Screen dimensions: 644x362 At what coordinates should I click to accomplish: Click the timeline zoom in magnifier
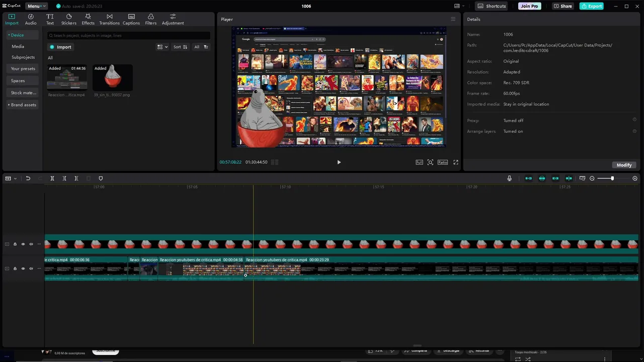coord(635,178)
